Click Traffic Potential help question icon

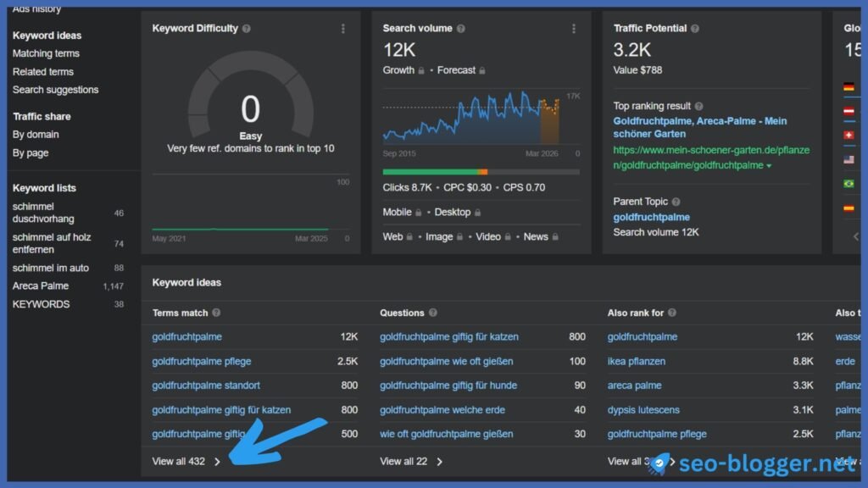point(695,29)
